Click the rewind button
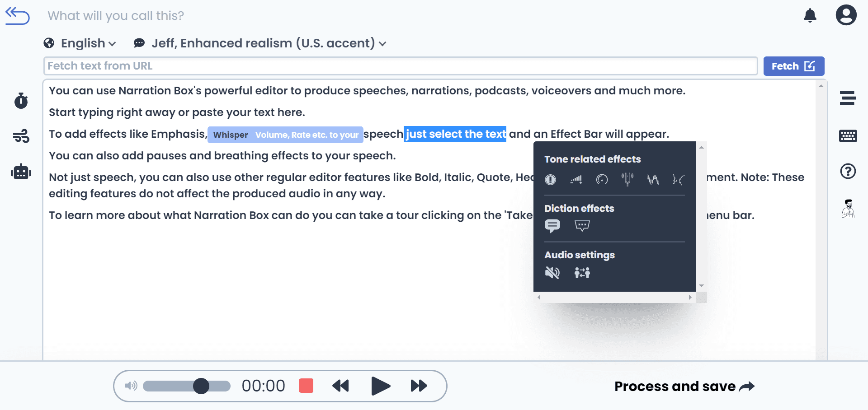 tap(340, 386)
